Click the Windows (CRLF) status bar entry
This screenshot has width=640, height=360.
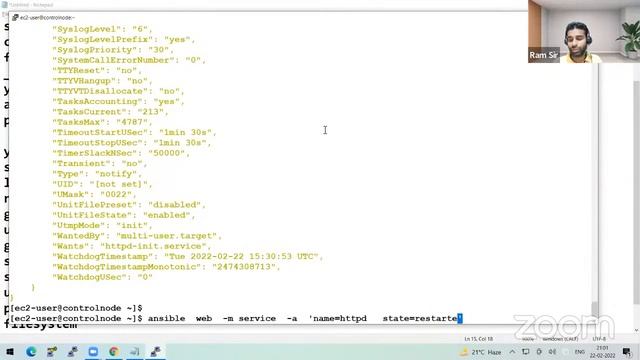pyautogui.click(x=560, y=339)
